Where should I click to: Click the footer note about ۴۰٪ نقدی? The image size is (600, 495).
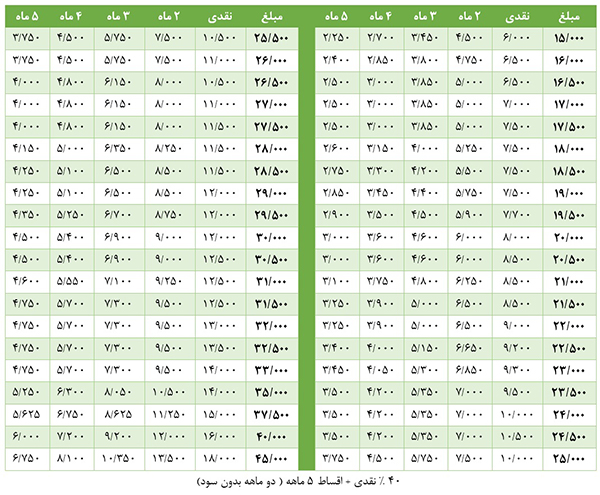pyautogui.click(x=300, y=480)
